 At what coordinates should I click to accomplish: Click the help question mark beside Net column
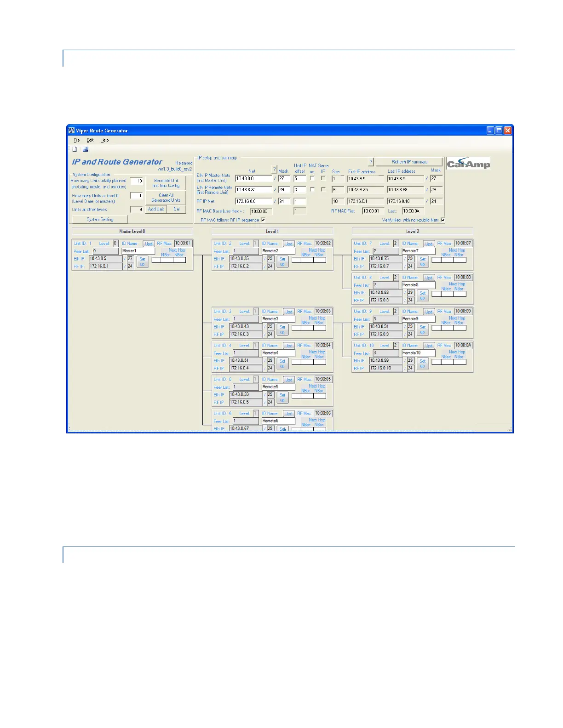(x=275, y=169)
